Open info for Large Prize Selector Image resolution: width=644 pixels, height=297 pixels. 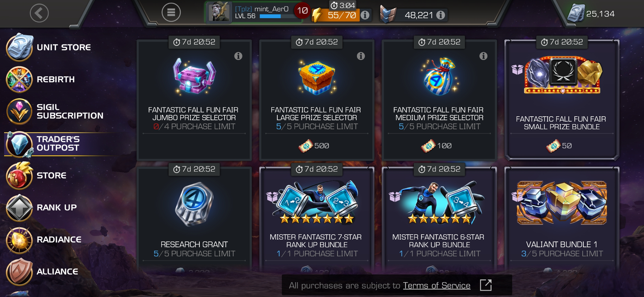click(361, 56)
